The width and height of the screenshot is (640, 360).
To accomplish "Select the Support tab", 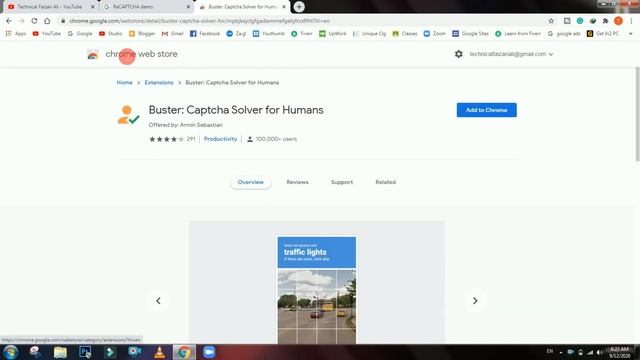I will point(342,182).
